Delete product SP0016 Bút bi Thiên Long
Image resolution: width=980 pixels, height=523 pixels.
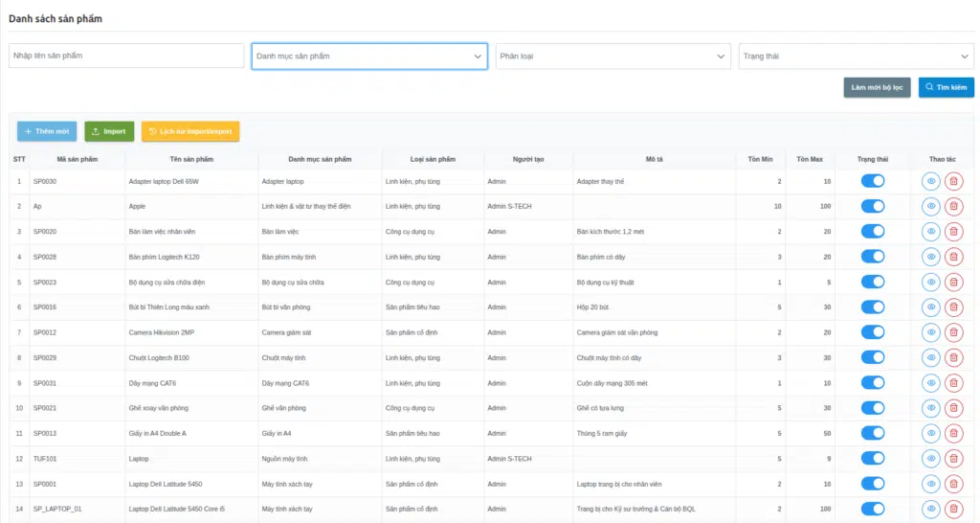[x=954, y=307]
